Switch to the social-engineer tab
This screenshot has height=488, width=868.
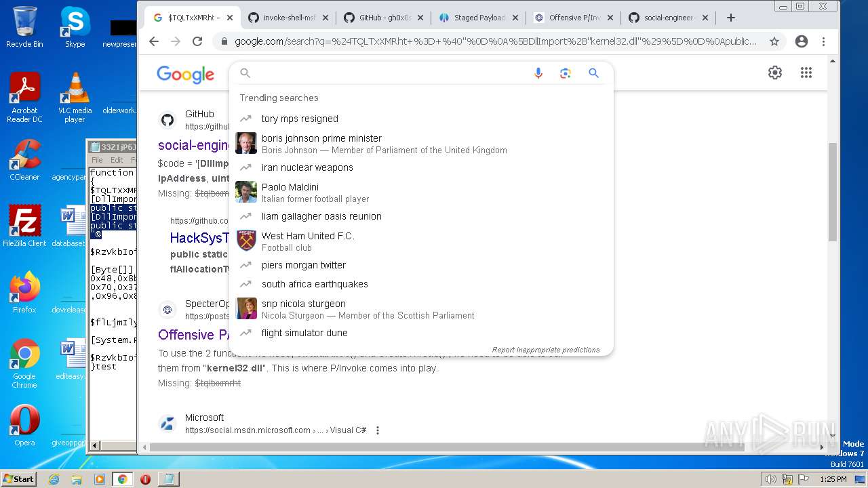669,18
